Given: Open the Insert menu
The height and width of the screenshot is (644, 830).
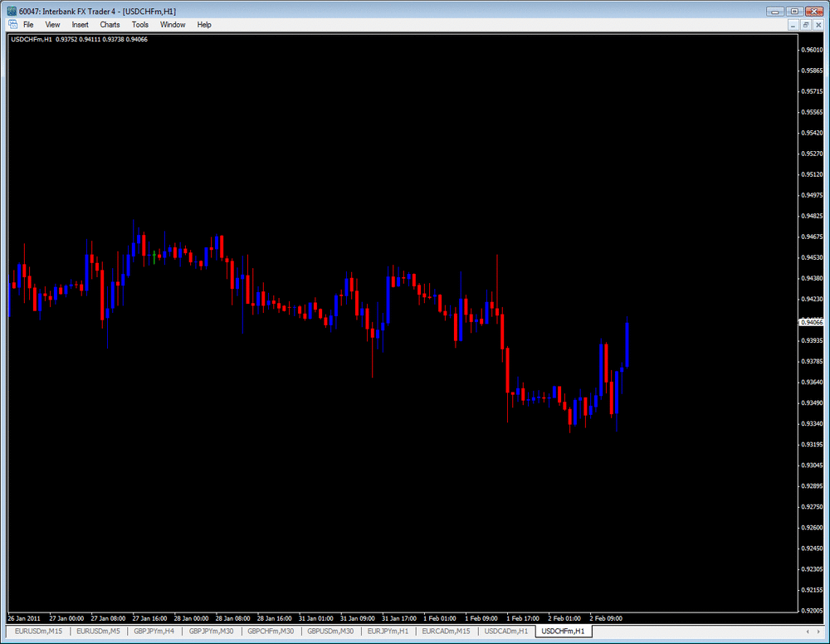Looking at the screenshot, I should click(80, 25).
